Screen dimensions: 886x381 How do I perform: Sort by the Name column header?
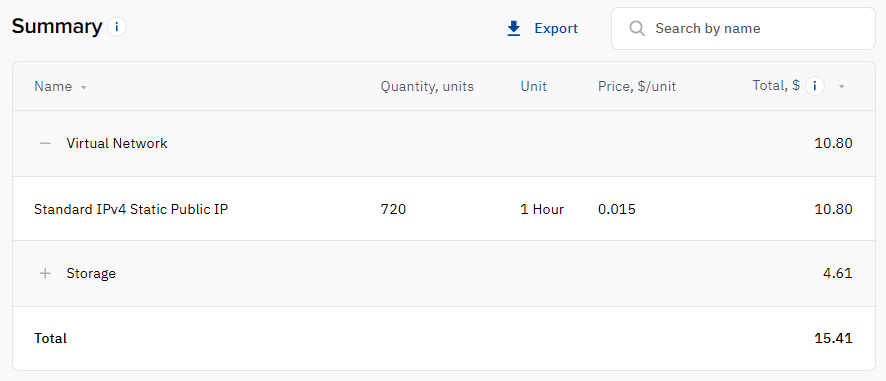(x=53, y=86)
